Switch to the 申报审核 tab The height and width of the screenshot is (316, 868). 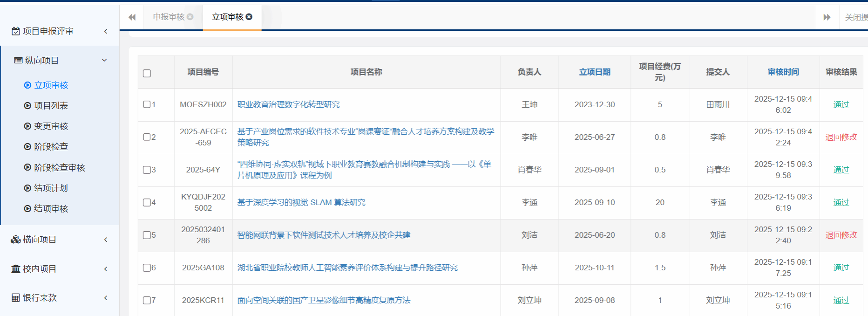point(169,17)
